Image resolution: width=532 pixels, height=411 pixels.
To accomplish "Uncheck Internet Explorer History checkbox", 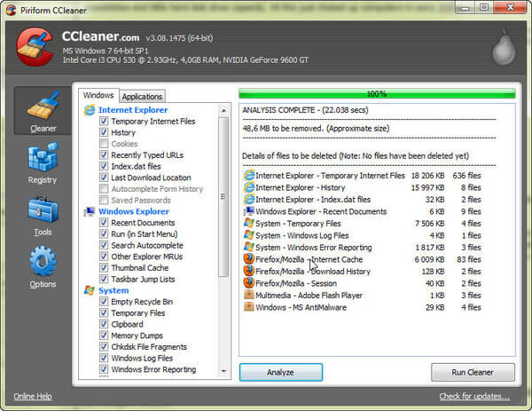I will point(104,132).
